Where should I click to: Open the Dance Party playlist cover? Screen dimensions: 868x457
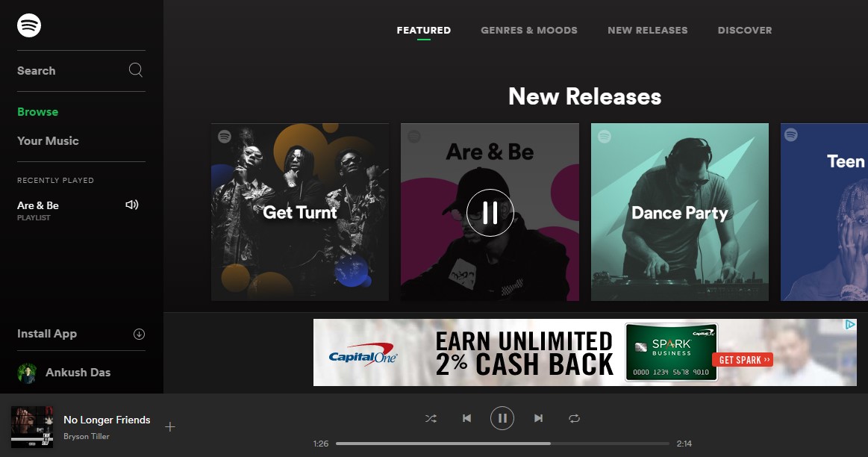pyautogui.click(x=680, y=212)
